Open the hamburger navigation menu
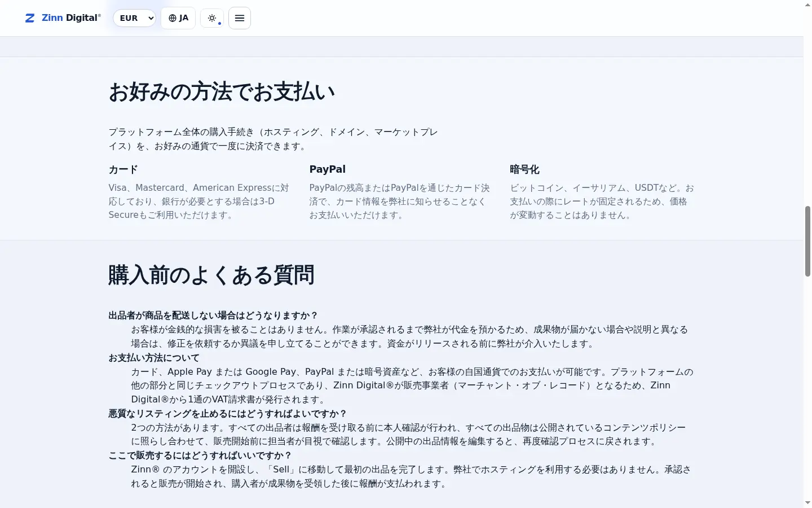This screenshot has width=812, height=508. 240,18
